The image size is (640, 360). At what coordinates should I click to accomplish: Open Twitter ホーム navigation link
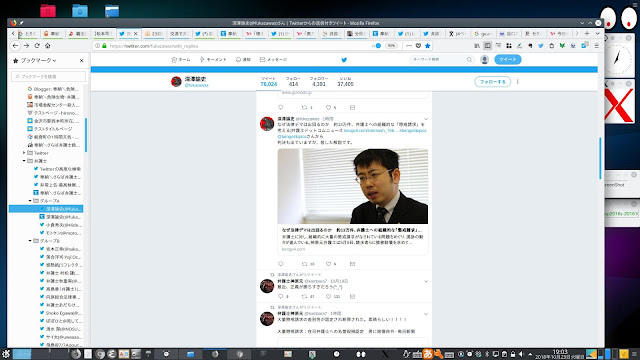tap(181, 60)
